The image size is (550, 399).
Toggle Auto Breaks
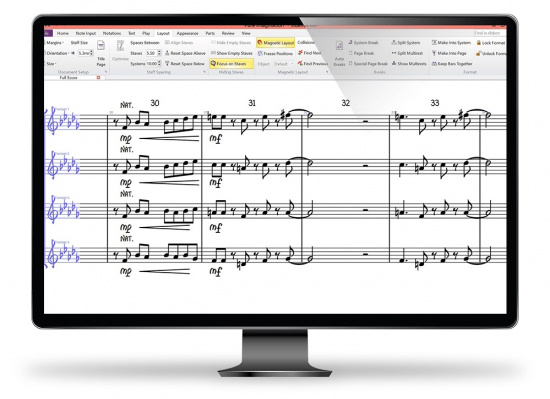pyautogui.click(x=339, y=53)
